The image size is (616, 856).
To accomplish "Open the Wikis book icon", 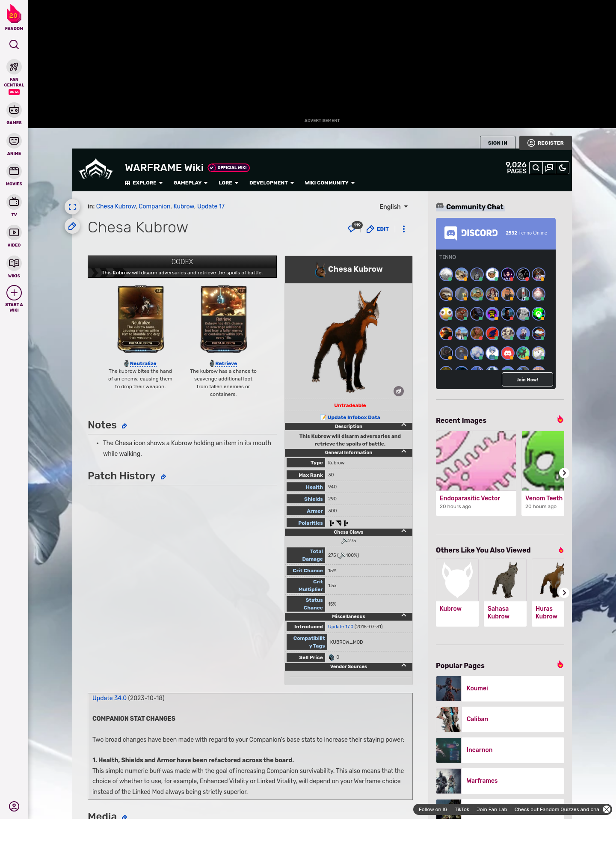I will (14, 263).
